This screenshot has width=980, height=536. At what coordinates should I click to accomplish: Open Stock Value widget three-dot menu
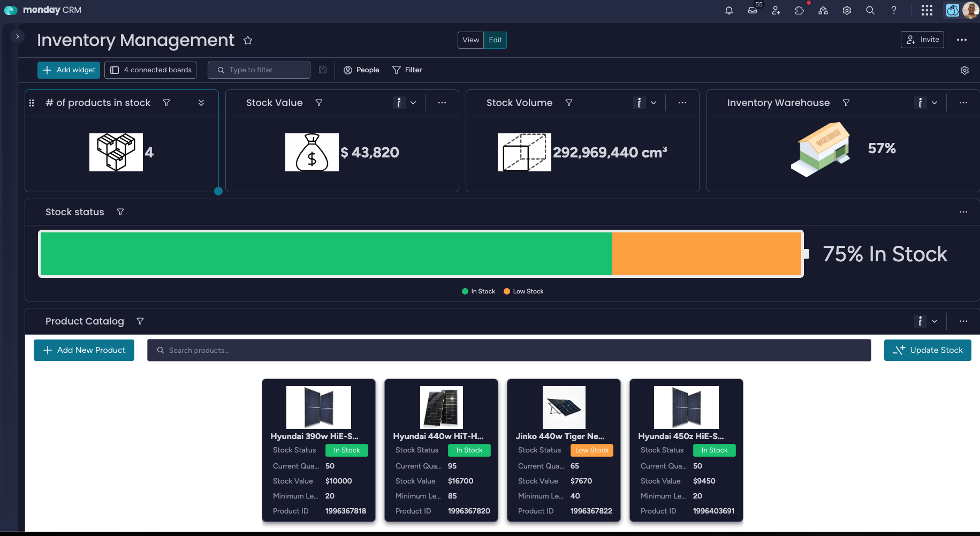click(x=442, y=103)
